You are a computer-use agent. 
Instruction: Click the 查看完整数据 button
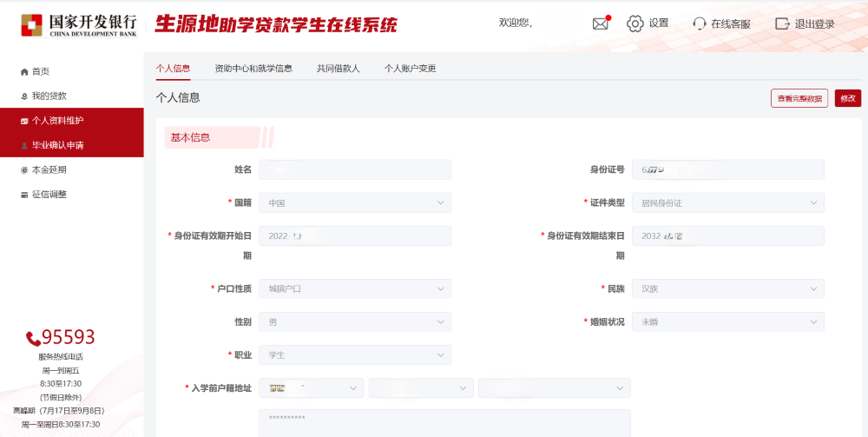[x=799, y=98]
